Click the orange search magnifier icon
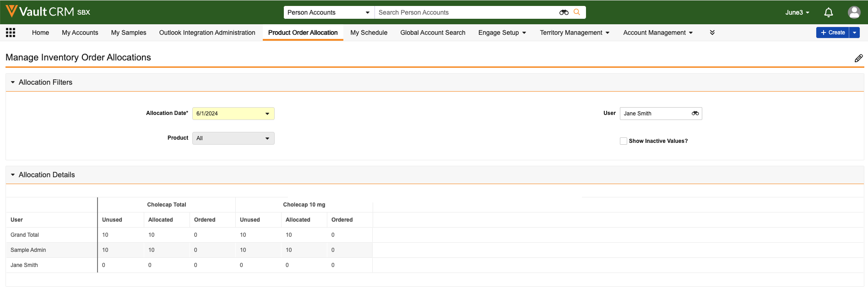Viewport: 868px width, 305px height. [577, 12]
